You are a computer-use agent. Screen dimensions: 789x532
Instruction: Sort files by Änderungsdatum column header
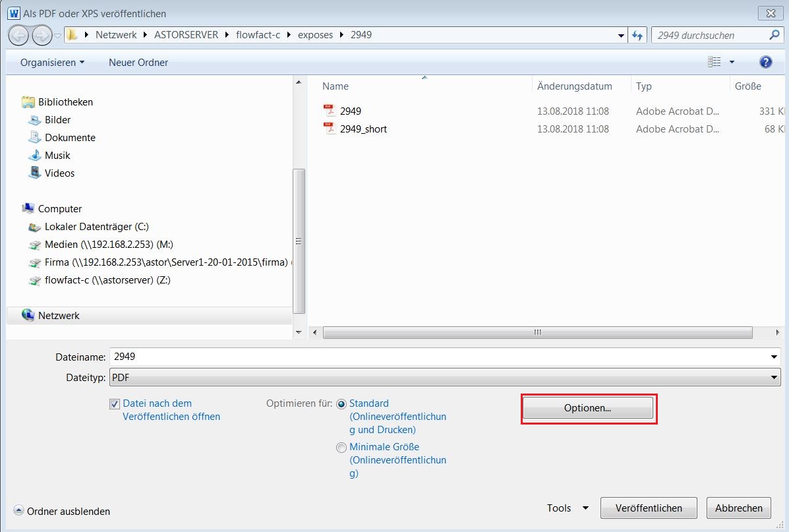[574, 86]
